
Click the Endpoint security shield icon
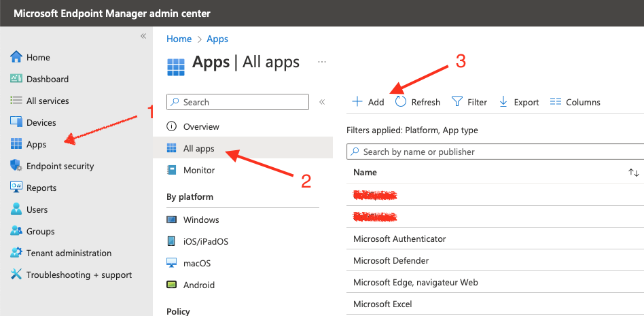click(16, 166)
